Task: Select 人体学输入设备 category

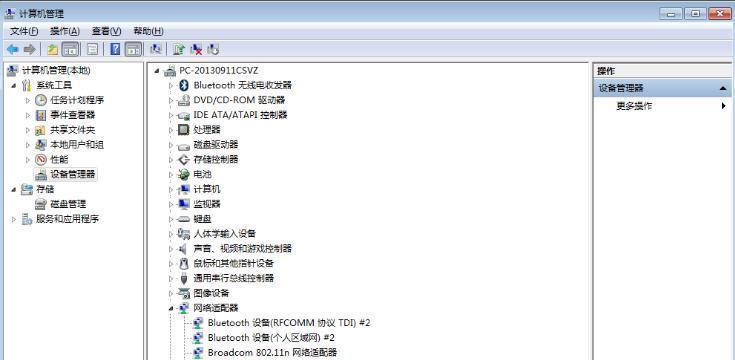Action: 225,234
